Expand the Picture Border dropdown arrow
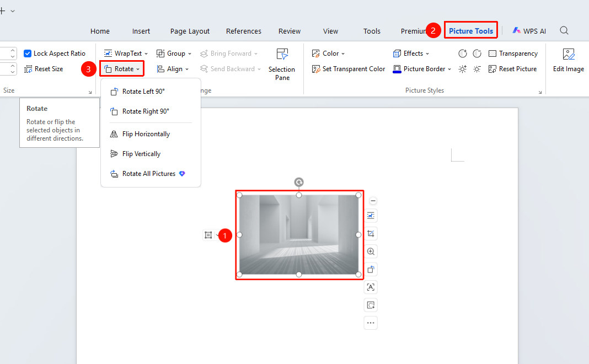589x364 pixels. pyautogui.click(x=449, y=69)
